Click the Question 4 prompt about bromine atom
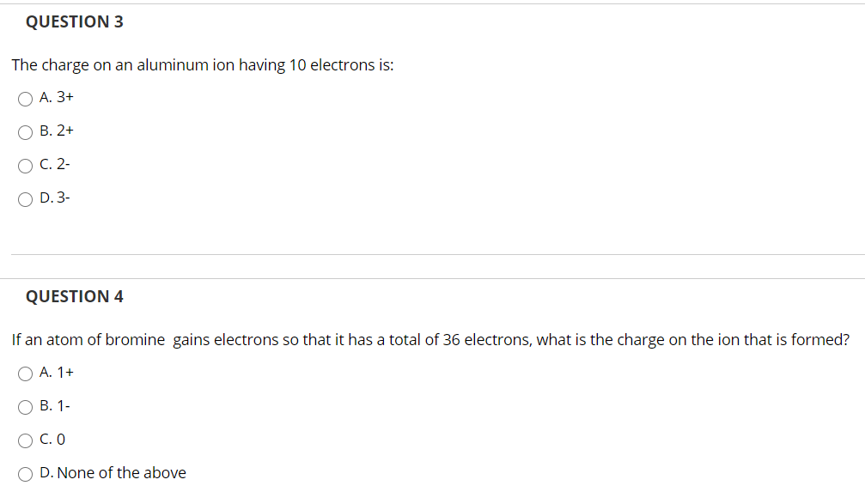 click(x=429, y=339)
